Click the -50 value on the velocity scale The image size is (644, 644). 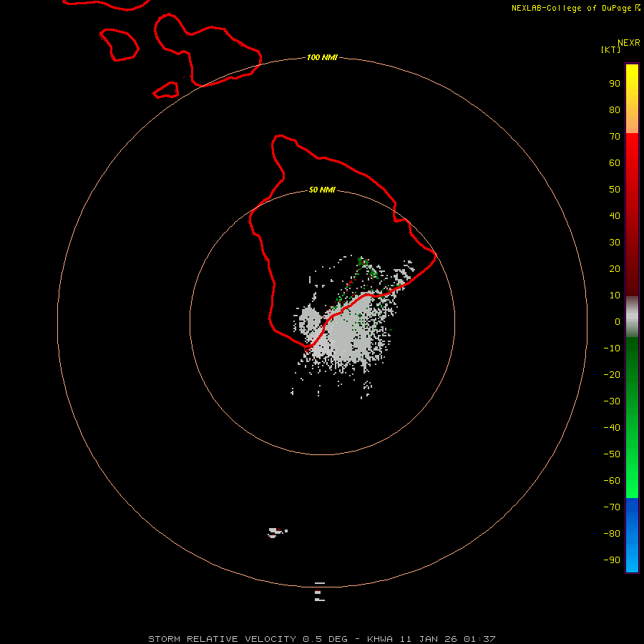pos(612,454)
